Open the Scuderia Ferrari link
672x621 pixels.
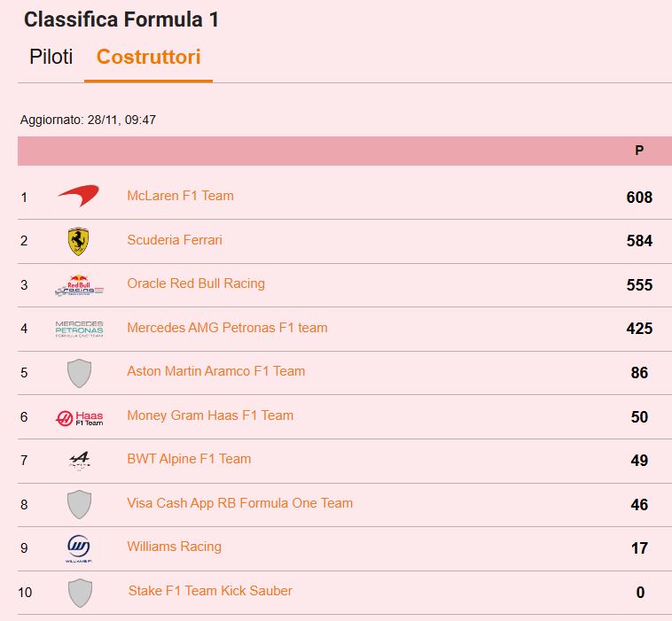(x=175, y=240)
